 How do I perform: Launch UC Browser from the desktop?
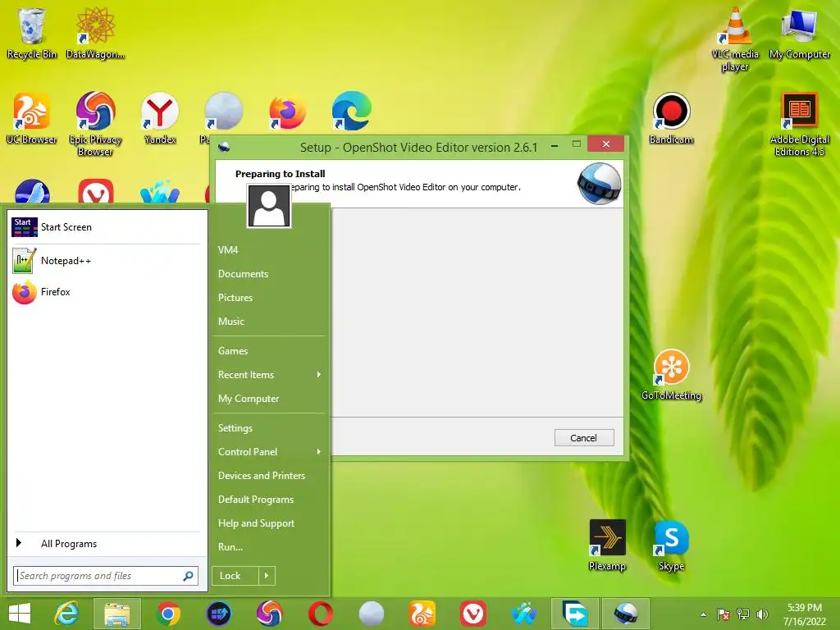32,118
